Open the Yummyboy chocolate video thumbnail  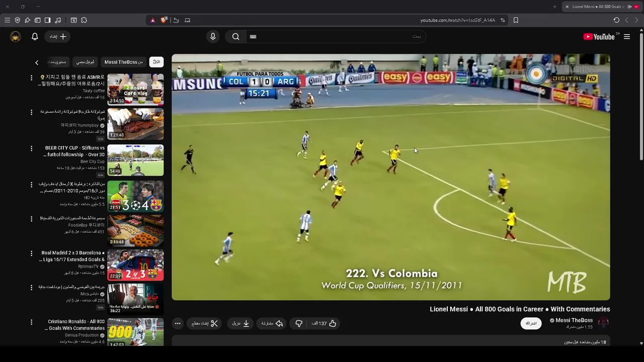point(135,124)
